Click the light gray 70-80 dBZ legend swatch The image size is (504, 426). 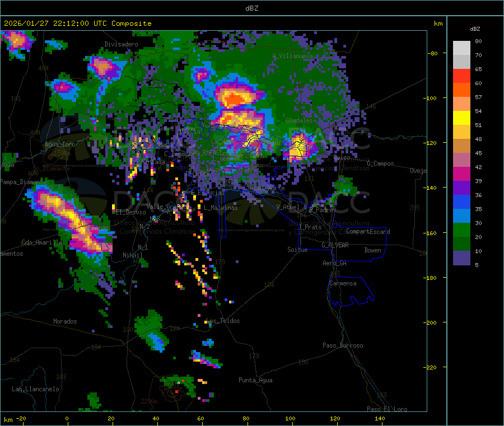pyautogui.click(x=461, y=48)
